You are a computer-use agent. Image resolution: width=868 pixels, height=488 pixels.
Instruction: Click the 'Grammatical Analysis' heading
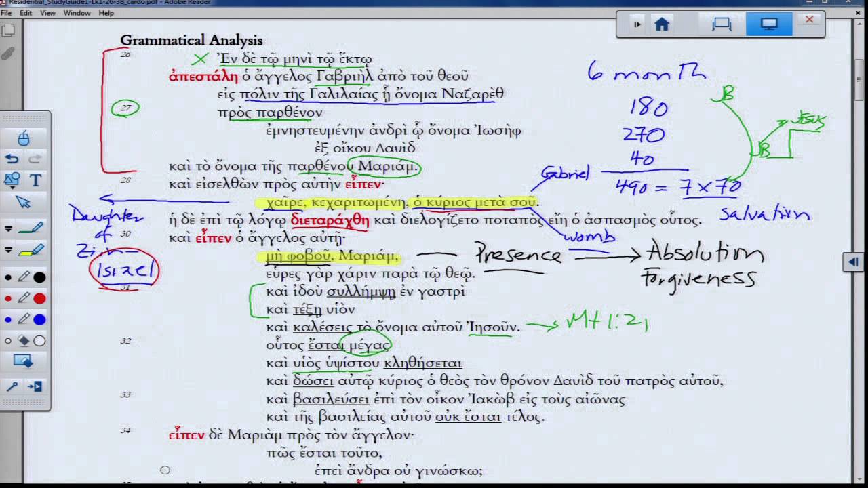point(191,41)
